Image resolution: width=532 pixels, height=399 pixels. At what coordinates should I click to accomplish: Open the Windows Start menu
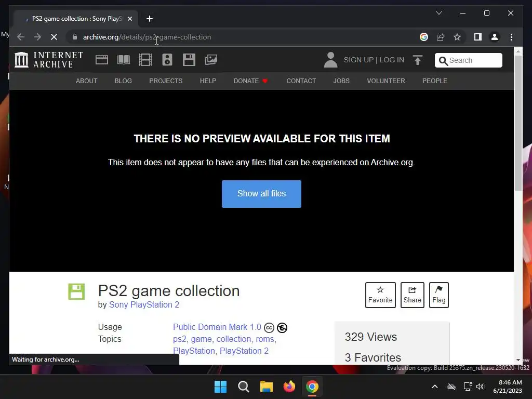click(x=220, y=387)
